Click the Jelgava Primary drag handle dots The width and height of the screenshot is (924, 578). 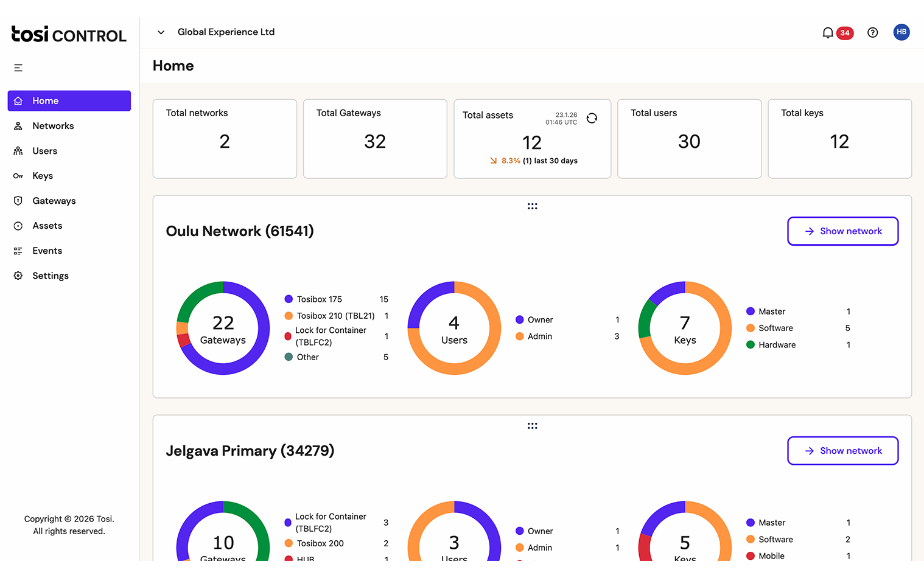pos(532,426)
